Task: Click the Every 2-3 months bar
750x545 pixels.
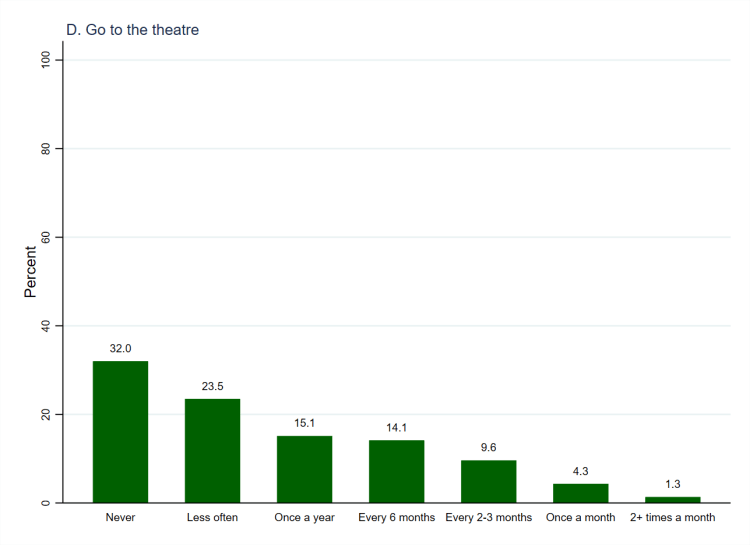Action: click(488, 481)
